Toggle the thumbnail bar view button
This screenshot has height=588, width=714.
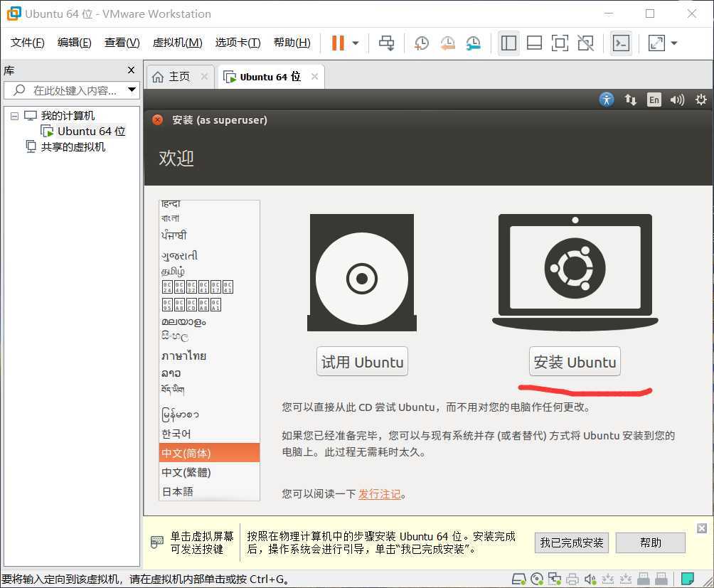[534, 43]
